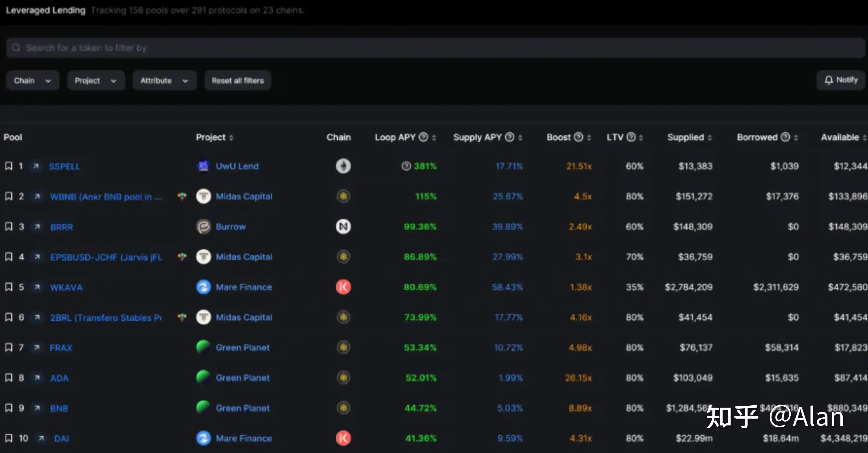Sort table by Supply APY arrows
Screen dimensions: 868x453
pos(520,138)
